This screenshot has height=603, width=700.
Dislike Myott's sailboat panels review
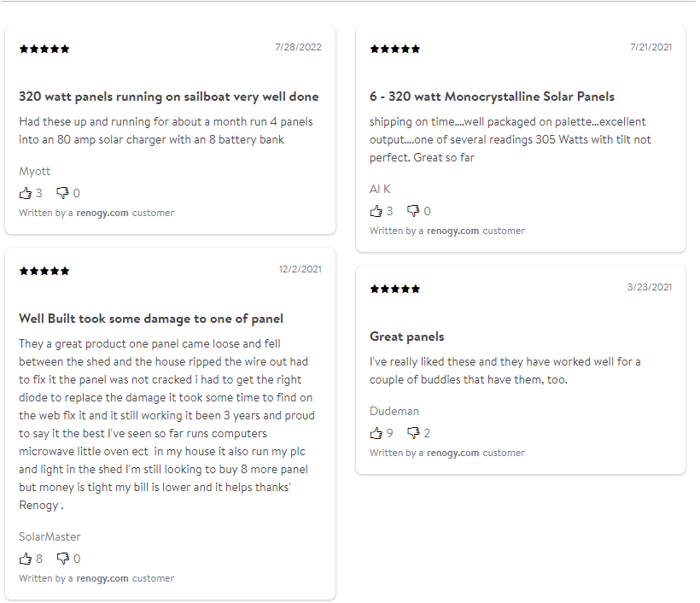[x=62, y=193]
